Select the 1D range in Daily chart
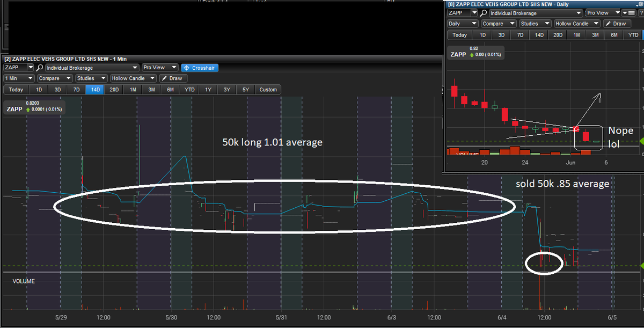644x328 pixels. coord(482,35)
